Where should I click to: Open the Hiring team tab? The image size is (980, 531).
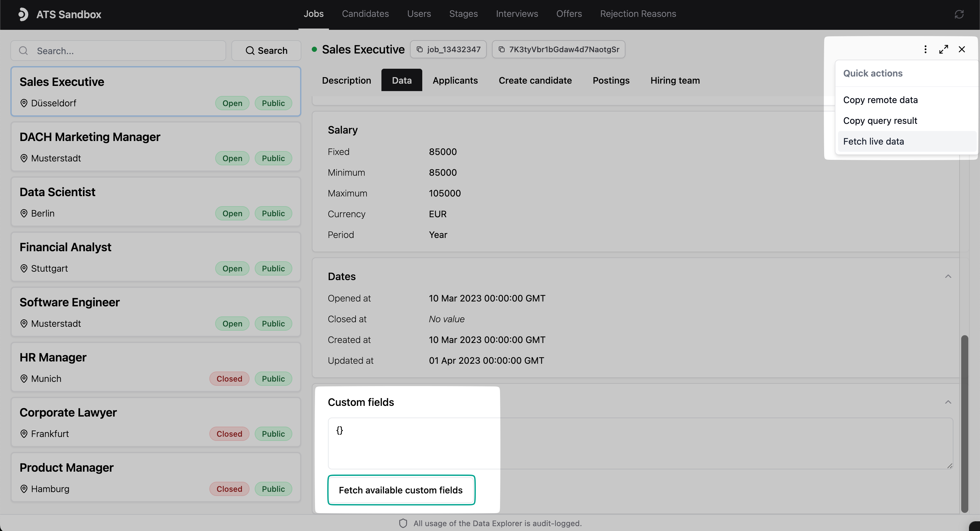pos(675,80)
